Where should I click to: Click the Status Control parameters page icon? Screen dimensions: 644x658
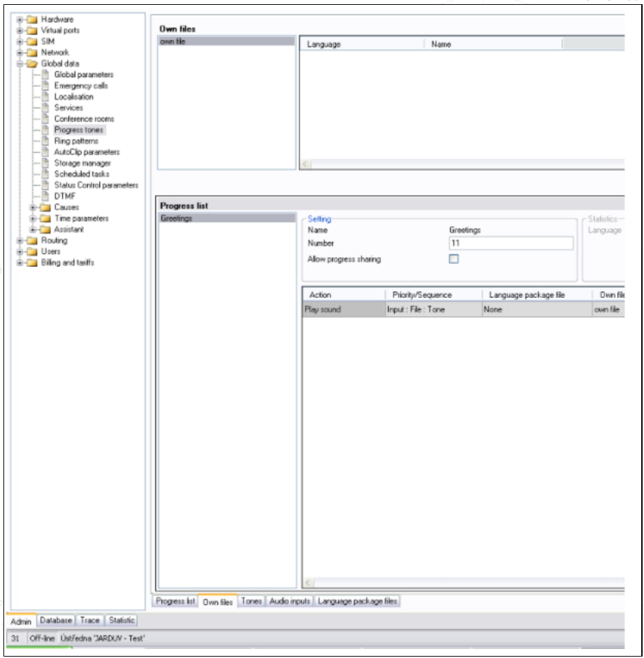[46, 185]
